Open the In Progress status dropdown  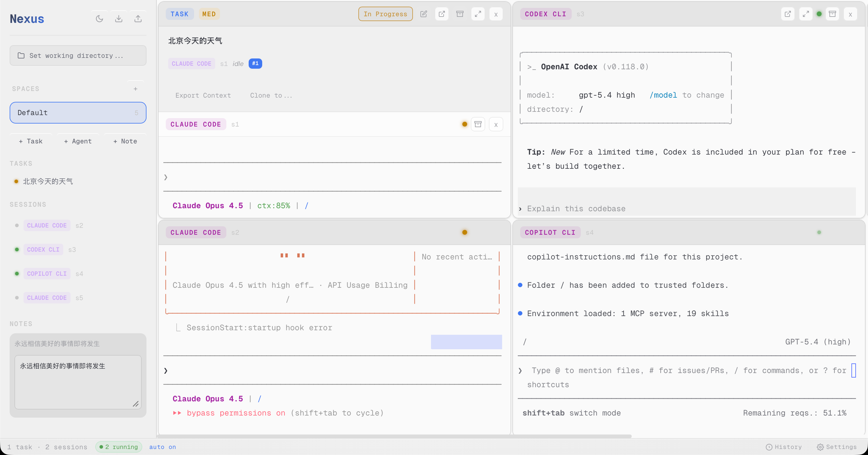pyautogui.click(x=385, y=14)
